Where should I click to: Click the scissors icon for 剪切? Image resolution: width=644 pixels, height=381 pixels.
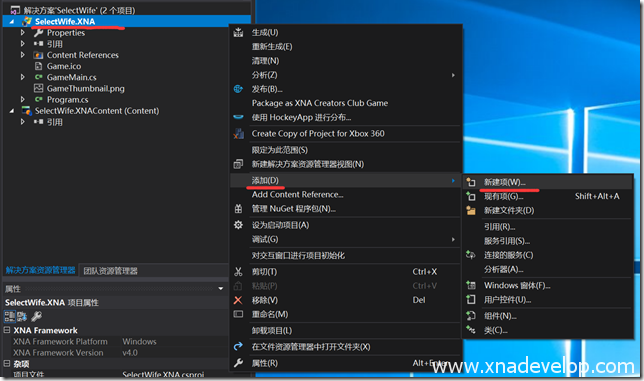tap(238, 271)
